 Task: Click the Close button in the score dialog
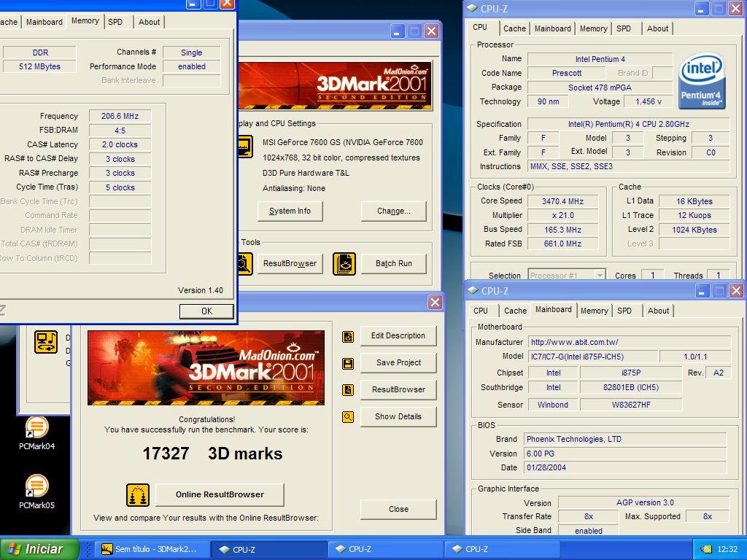point(398,510)
